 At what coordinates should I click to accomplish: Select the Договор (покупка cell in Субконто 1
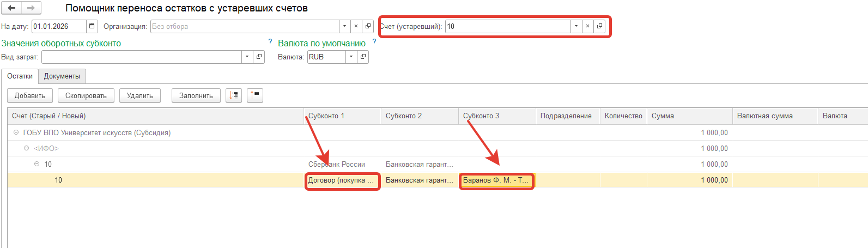pyautogui.click(x=342, y=180)
